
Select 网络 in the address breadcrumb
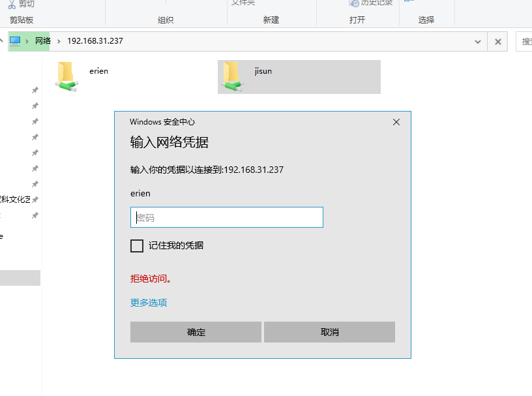pyautogui.click(x=43, y=41)
